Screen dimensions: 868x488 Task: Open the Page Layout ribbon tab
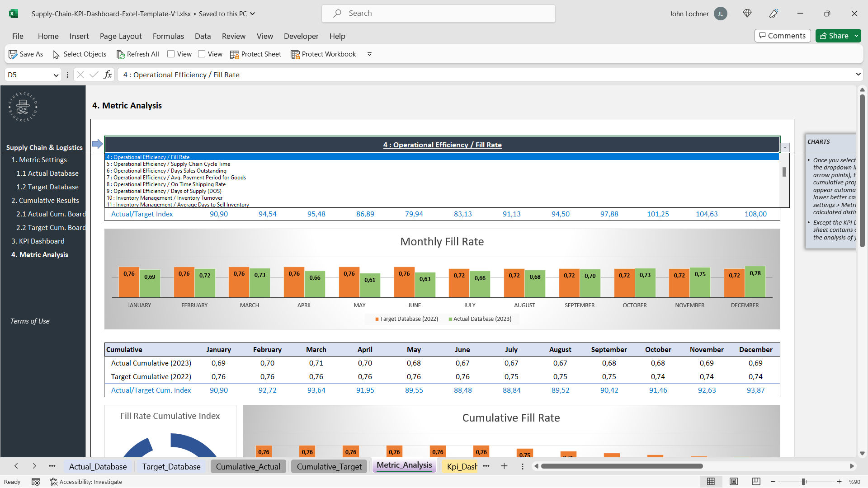tap(121, 36)
